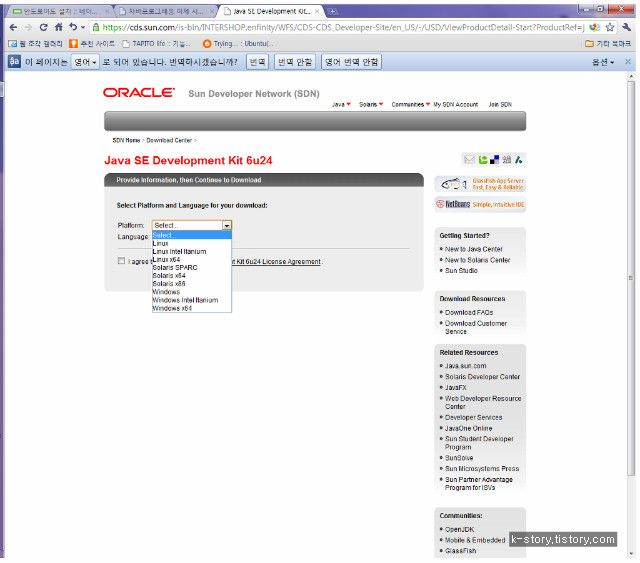640x563 pixels.
Task: Bookmark this page with the star icon
Action: (x=610, y=27)
